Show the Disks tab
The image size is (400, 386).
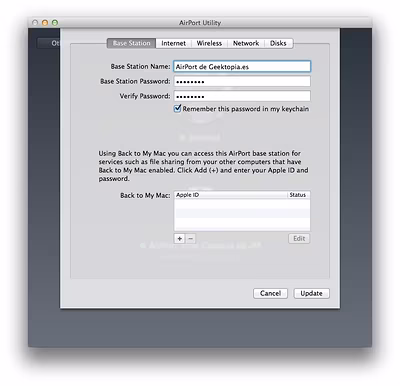click(x=279, y=43)
